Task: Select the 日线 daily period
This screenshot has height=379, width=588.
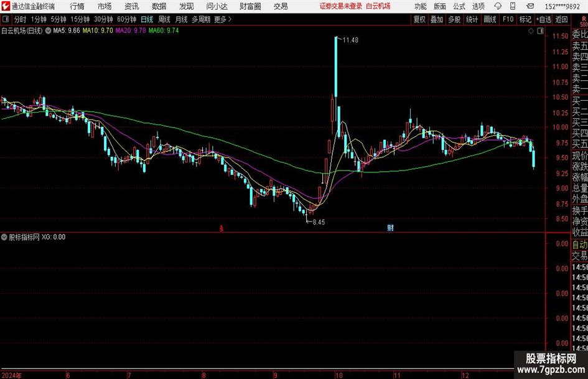Action: (x=147, y=19)
